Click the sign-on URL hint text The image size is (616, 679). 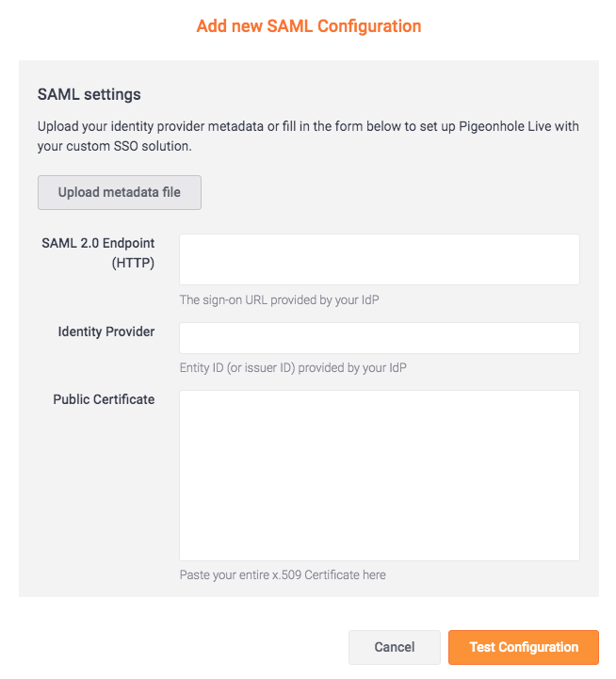pyautogui.click(x=279, y=300)
